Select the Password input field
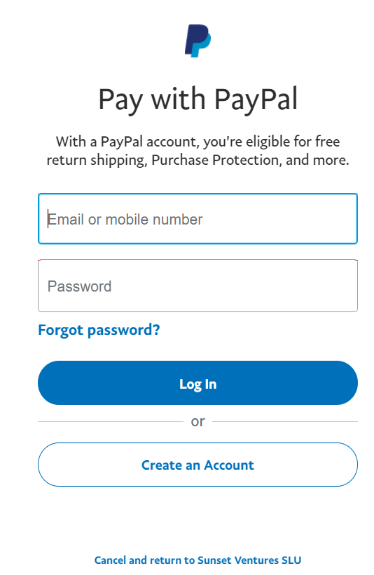Image resolution: width=374 pixels, height=575 pixels. coord(198,286)
